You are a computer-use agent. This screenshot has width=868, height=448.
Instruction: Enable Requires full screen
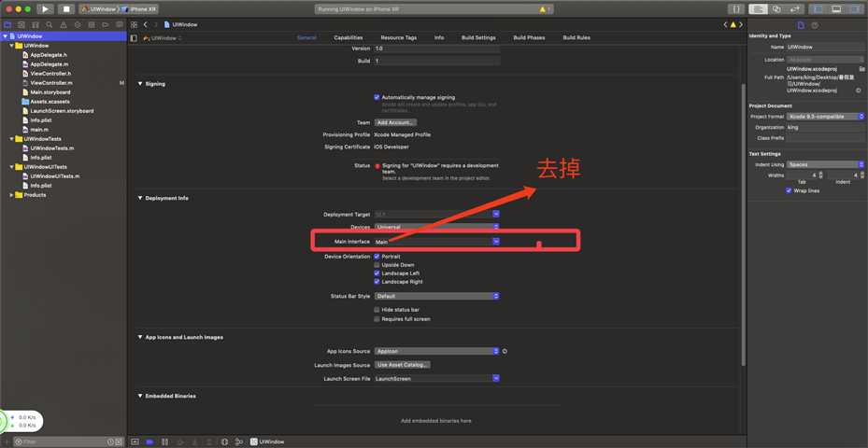[x=377, y=319]
